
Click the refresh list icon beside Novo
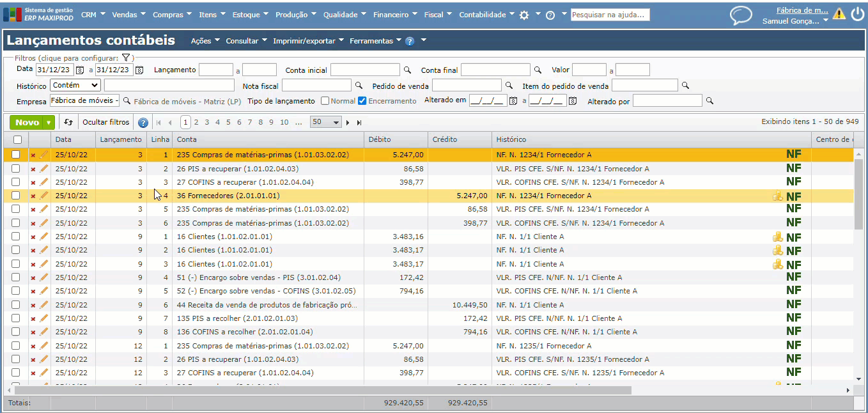coord(69,122)
